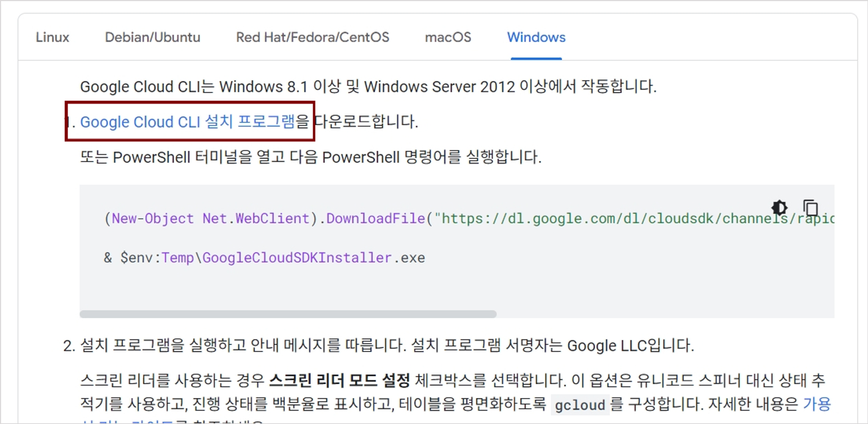This screenshot has width=868, height=424.
Task: Click the Windows 8.1 requirement sentence
Action: tap(369, 87)
